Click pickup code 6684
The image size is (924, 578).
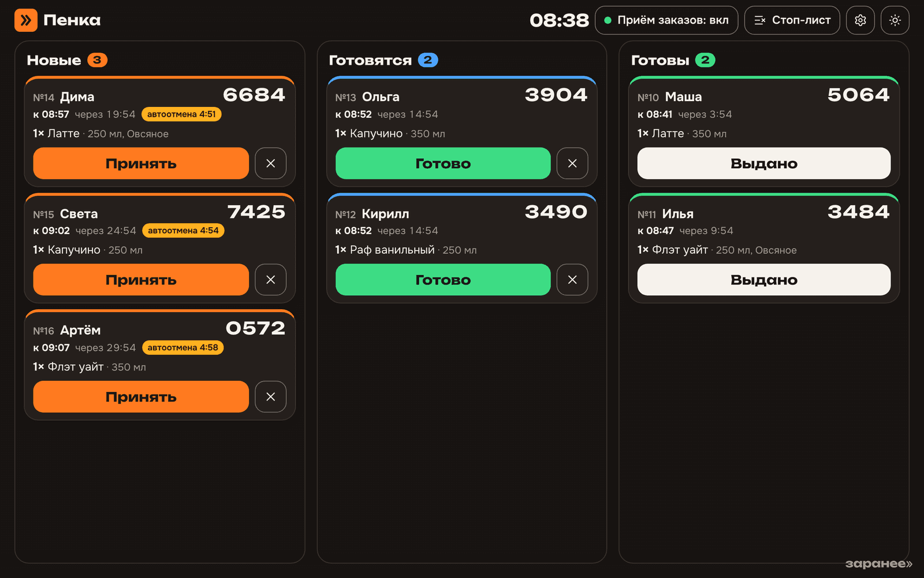(x=254, y=95)
